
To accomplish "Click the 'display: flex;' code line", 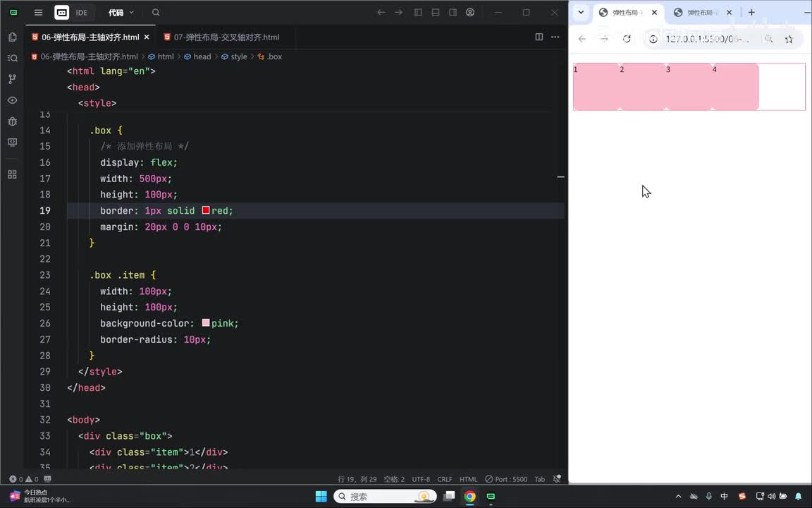I will pos(139,162).
